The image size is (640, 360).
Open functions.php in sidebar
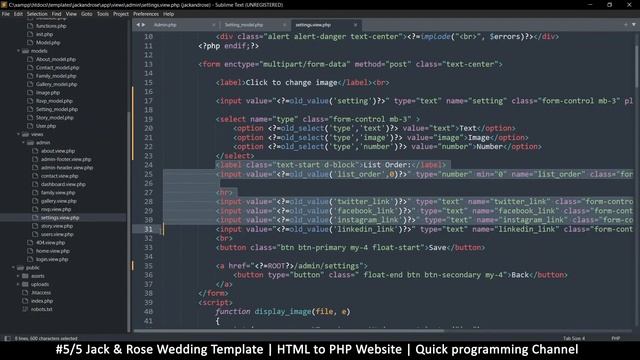point(51,26)
